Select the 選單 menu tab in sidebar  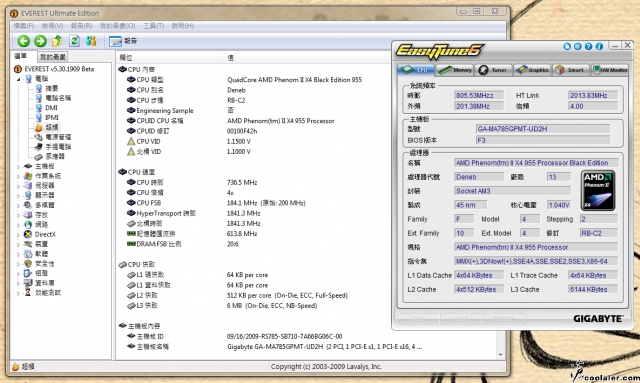click(21, 56)
